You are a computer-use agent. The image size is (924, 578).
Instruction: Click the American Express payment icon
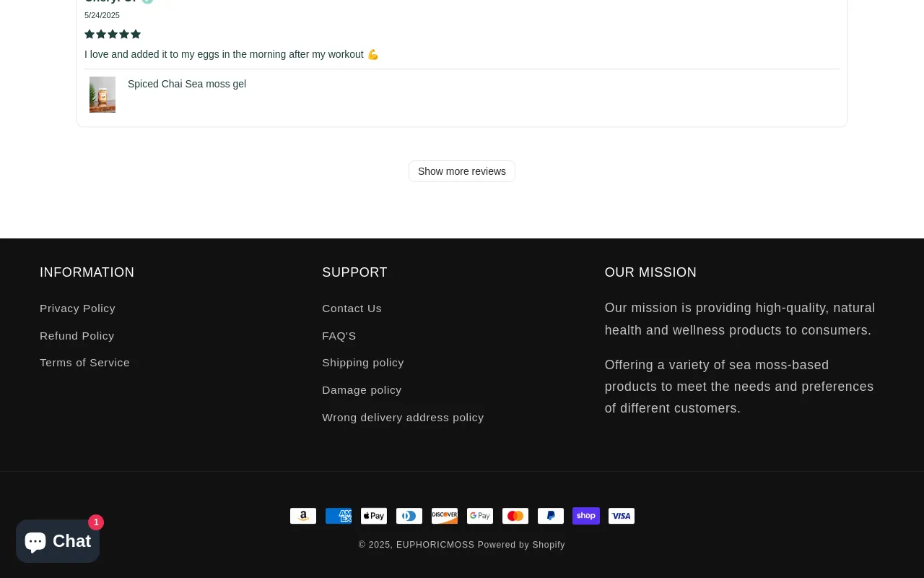pos(339,516)
